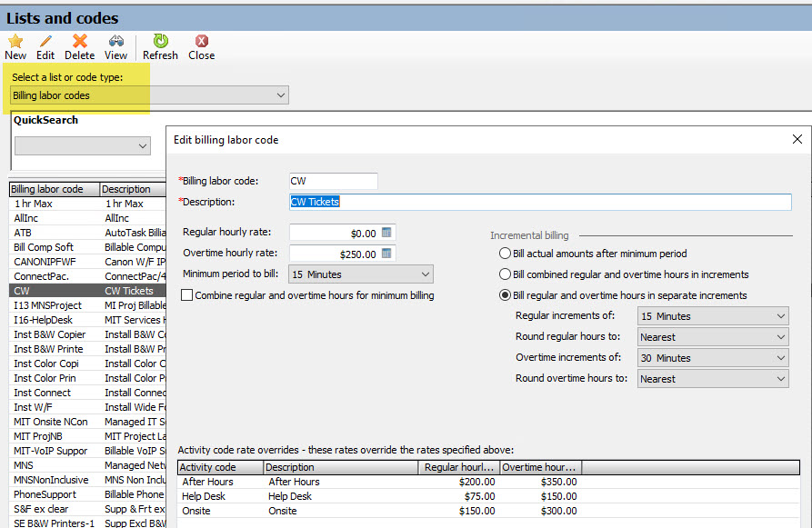812x528 pixels.
Task: Select the CANONIPFWF labor code row
Action: tap(88, 262)
